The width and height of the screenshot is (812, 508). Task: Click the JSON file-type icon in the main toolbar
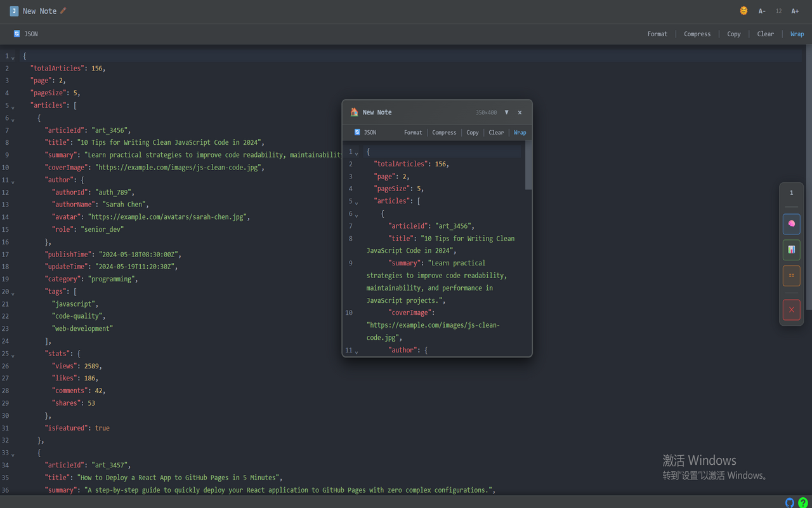[x=17, y=34]
